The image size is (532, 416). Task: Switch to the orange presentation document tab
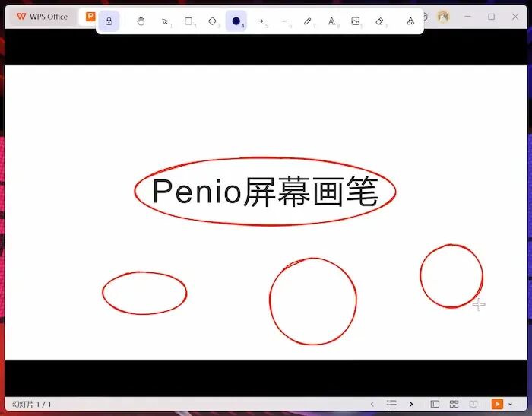click(x=90, y=16)
